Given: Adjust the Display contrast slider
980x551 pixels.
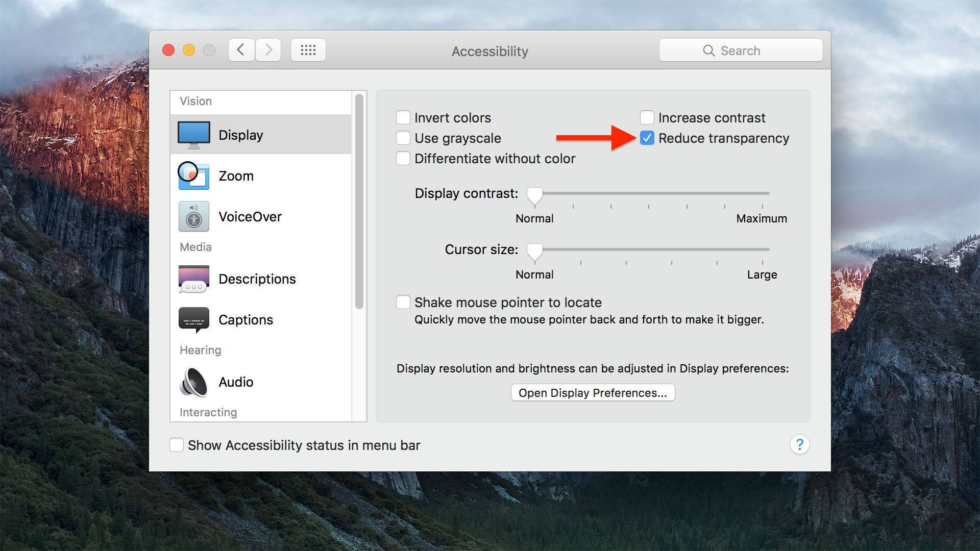Looking at the screenshot, I should click(534, 194).
